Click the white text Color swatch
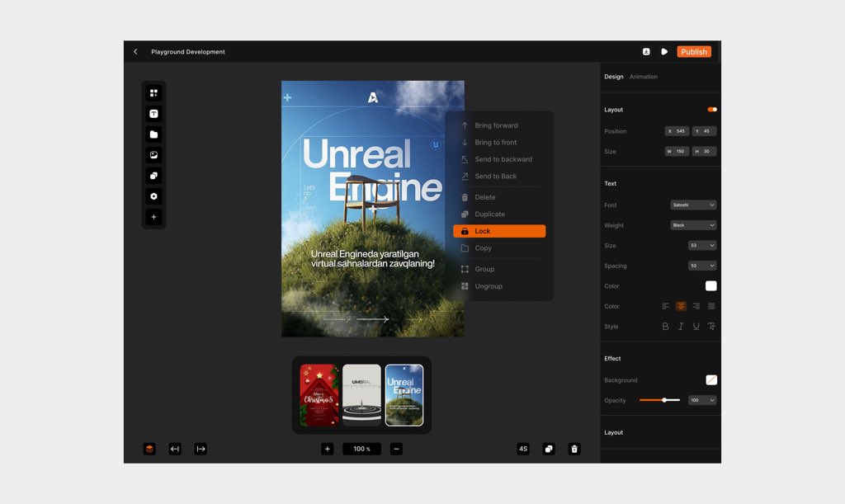The height and width of the screenshot is (504, 845). [x=710, y=286]
